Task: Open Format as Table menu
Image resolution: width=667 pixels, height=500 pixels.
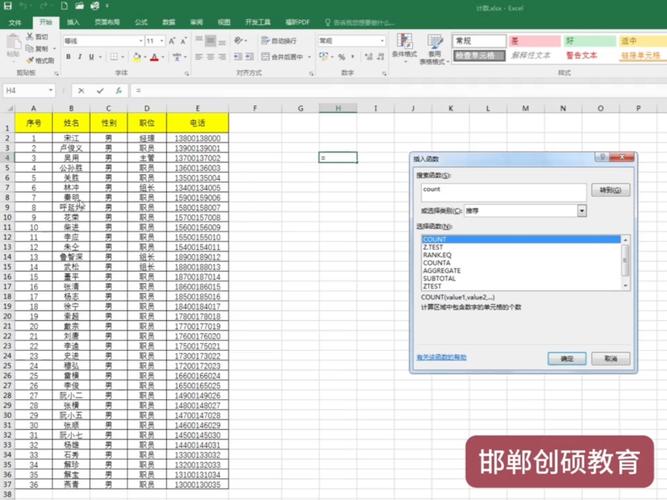Action: click(434, 49)
